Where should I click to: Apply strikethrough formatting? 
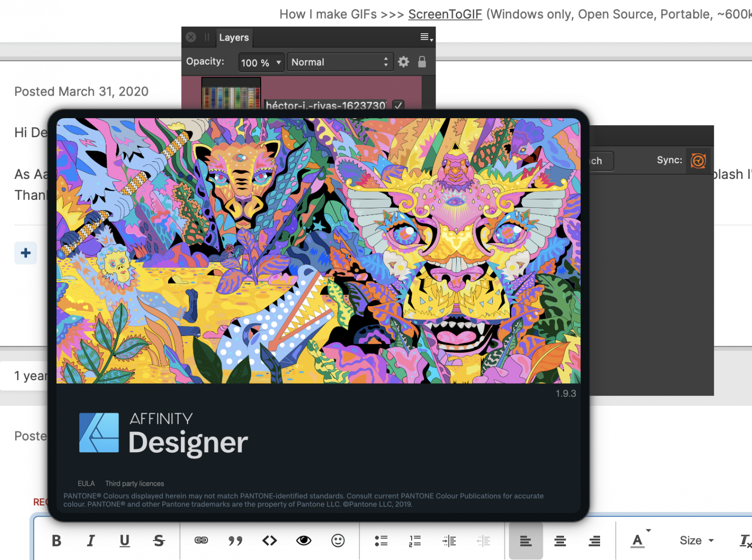[x=159, y=540]
